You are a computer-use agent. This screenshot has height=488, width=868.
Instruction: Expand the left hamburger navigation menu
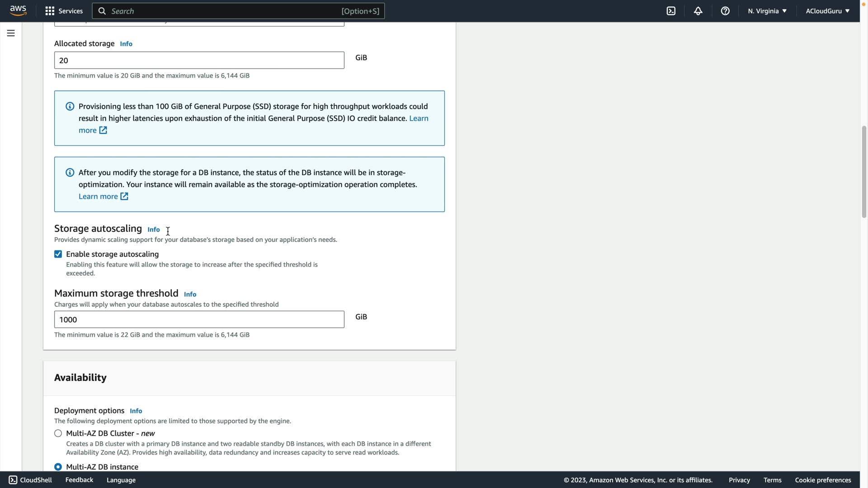pos(11,33)
